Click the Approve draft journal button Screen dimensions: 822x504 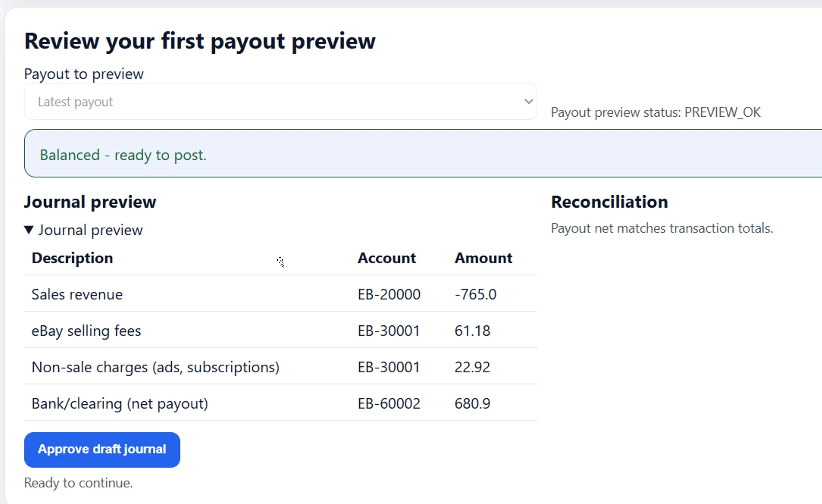[x=102, y=449]
